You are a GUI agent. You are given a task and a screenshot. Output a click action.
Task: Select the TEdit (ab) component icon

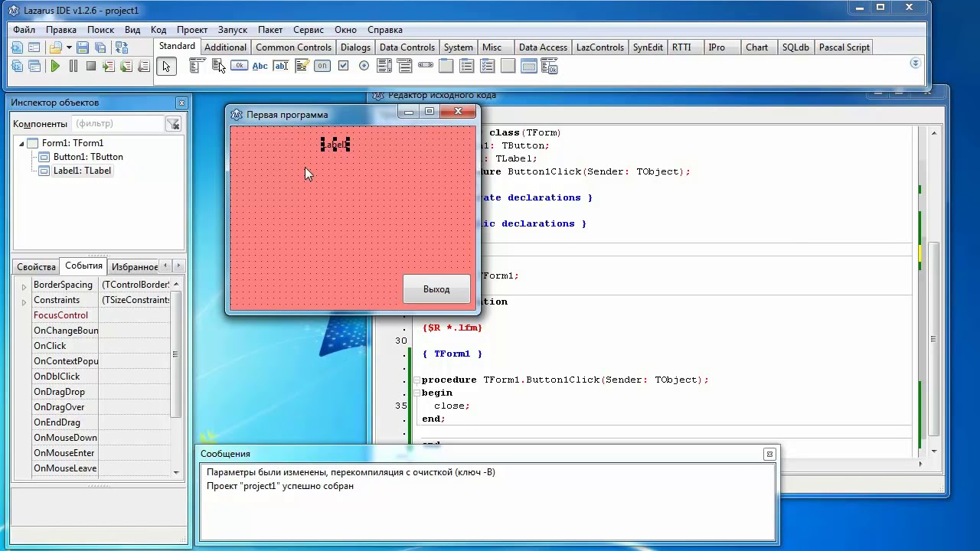pos(281,66)
